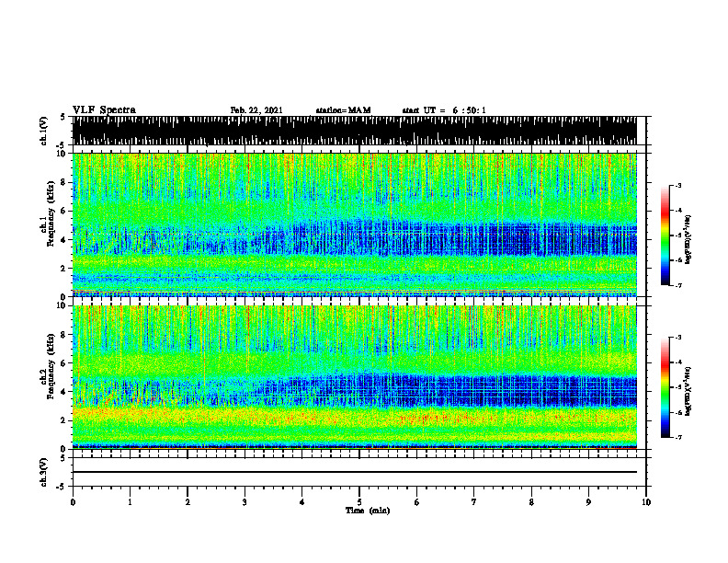
Task: Select the "Time (min)" axis label
Action: click(368, 511)
